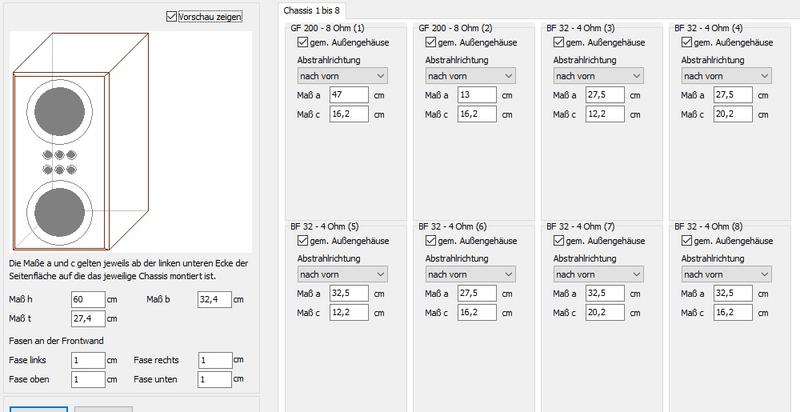Click Maß c field of chassis 2
Screen dimensions: 800x412
(476, 115)
